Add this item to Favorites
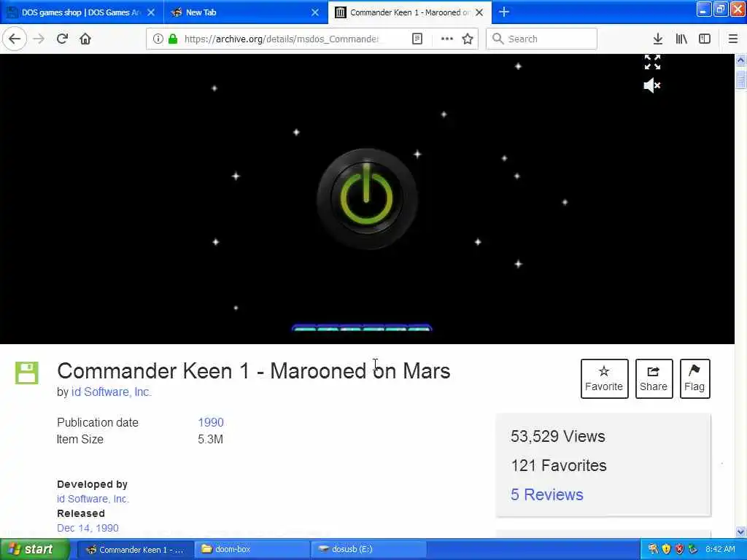This screenshot has width=747, height=560. pos(604,378)
